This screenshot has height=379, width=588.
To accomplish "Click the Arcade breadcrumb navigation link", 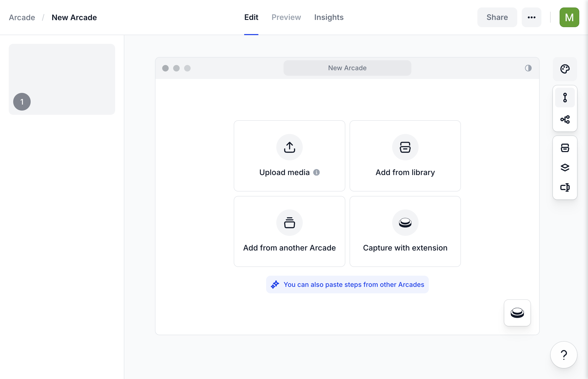I will click(22, 17).
